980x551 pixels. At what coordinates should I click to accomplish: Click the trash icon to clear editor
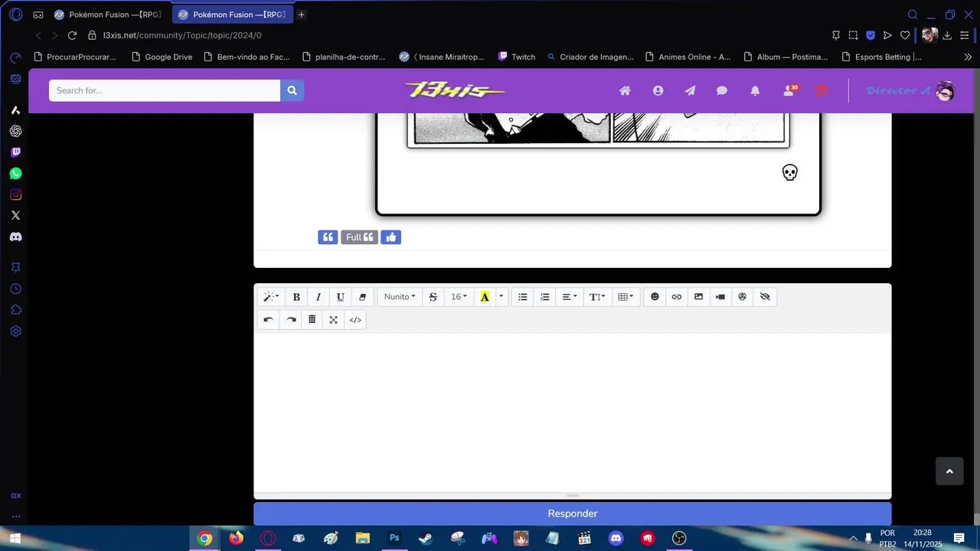click(x=312, y=320)
